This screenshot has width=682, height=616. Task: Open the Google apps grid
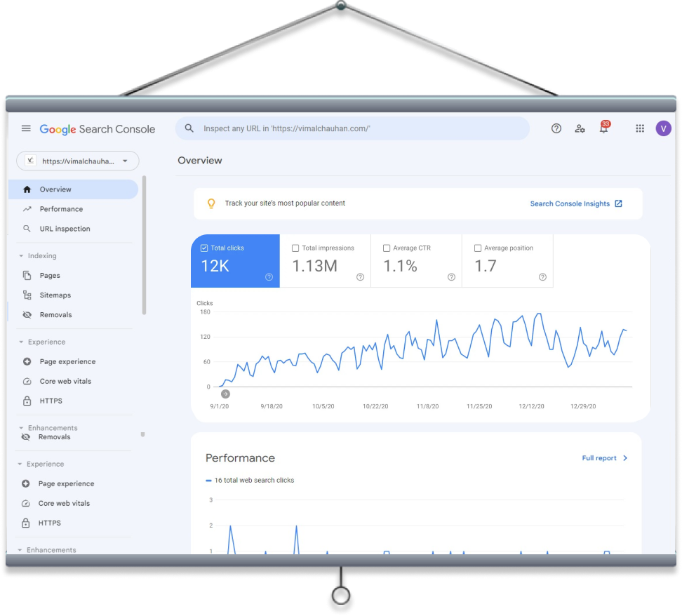(640, 128)
